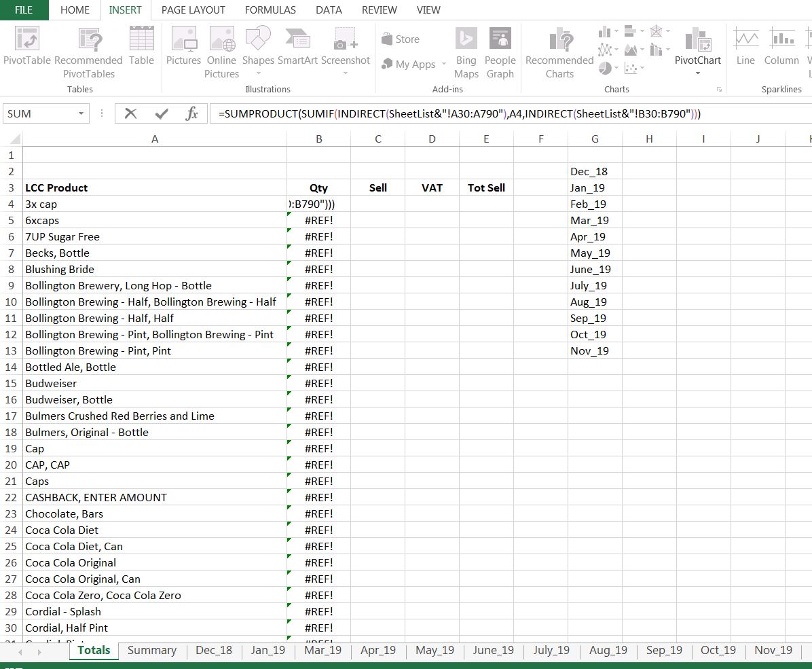The height and width of the screenshot is (669, 812).
Task: Expand the Screenshot dropdown arrow
Action: coord(346,73)
